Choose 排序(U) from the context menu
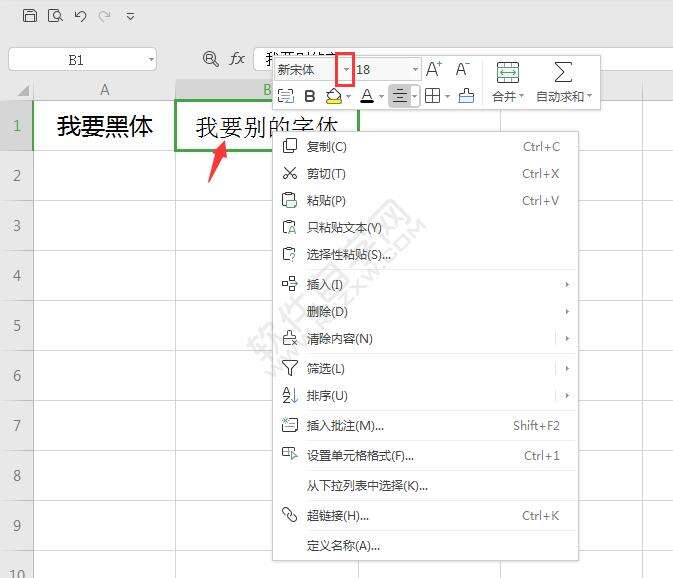This screenshot has height=578, width=673. 415,395
